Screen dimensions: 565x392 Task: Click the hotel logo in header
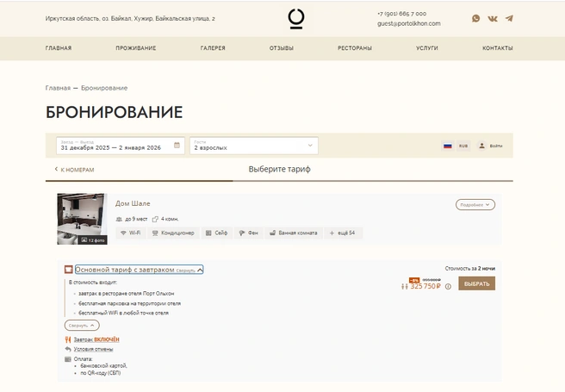click(x=296, y=19)
